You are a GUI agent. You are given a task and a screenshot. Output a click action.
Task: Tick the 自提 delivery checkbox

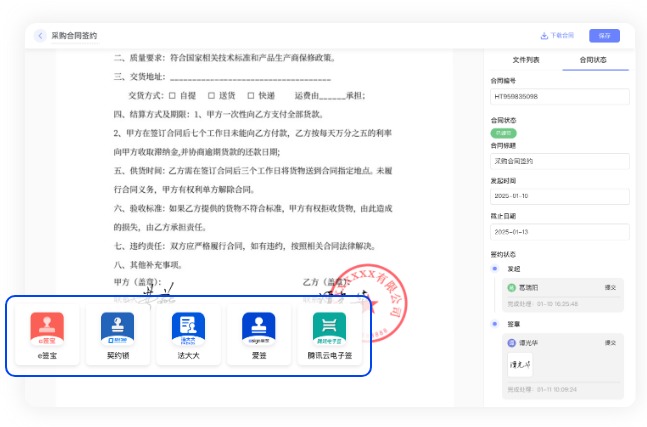(172, 96)
